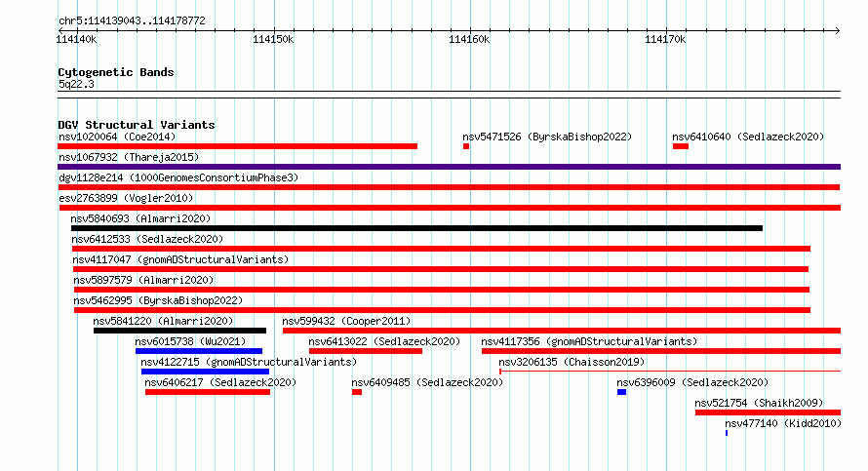The image size is (868, 471).
Task: Click nsv6015738 (Wu2021) label
Action: point(190,341)
